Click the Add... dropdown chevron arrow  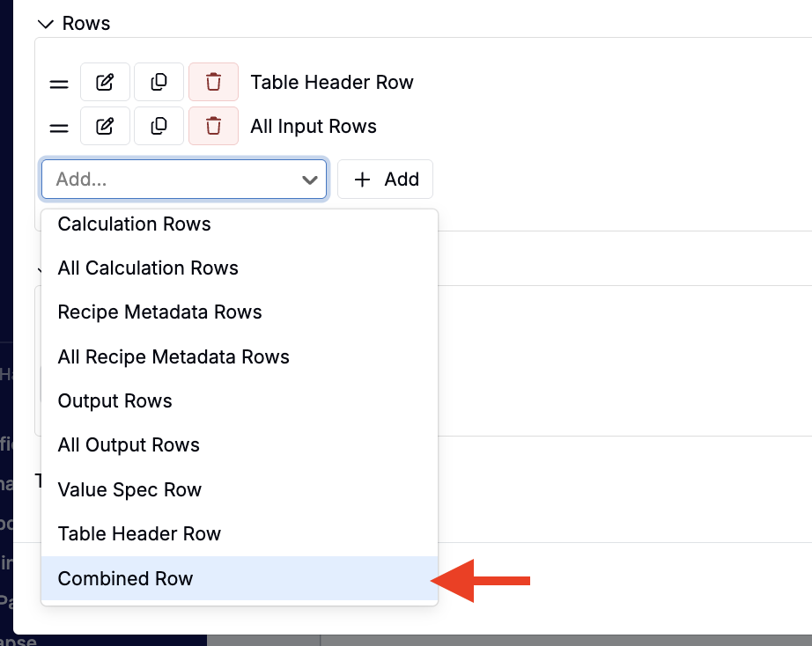tap(309, 180)
